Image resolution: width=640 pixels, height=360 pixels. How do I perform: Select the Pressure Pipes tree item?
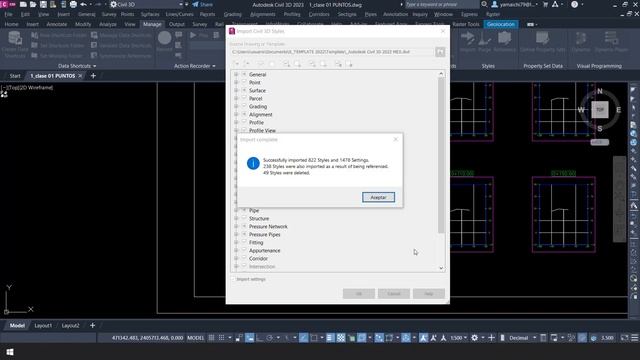(x=264, y=235)
